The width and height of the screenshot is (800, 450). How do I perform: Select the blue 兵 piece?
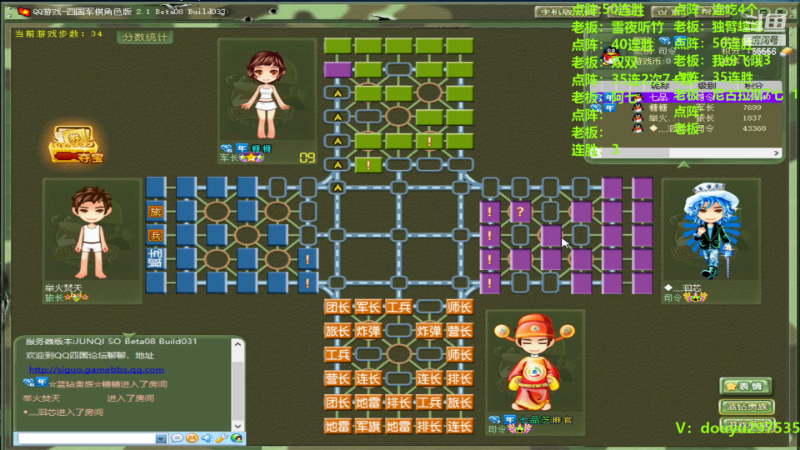pyautogui.click(x=156, y=235)
